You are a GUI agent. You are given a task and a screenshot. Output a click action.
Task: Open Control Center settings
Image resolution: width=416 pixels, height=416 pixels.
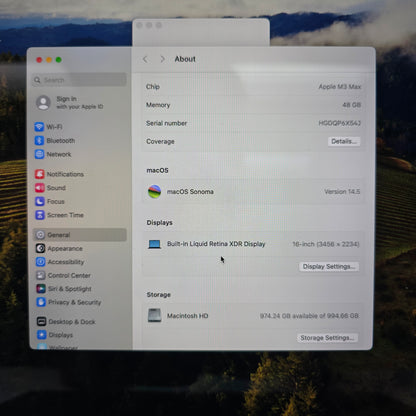[64, 275]
